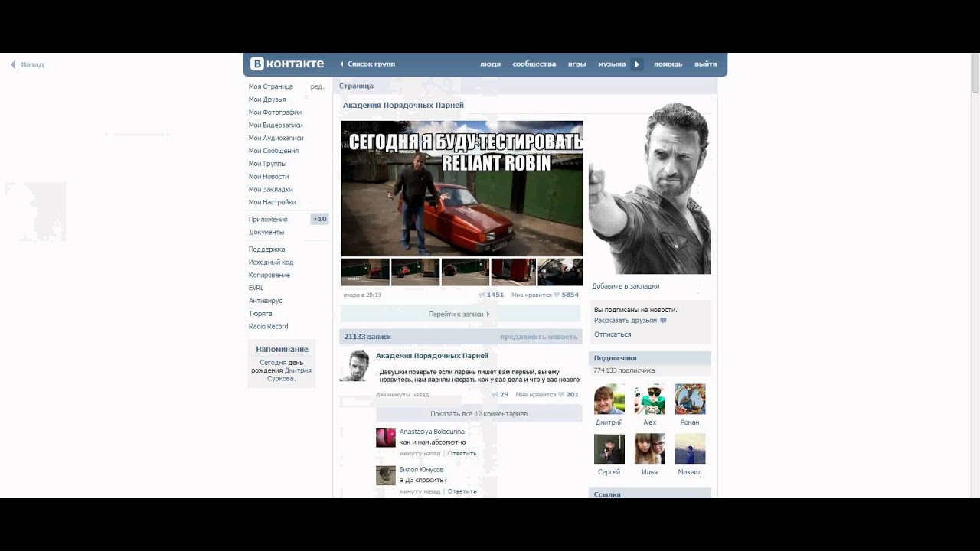Open the large Reliant Robin image
This screenshot has width=980, height=551.
(x=462, y=188)
